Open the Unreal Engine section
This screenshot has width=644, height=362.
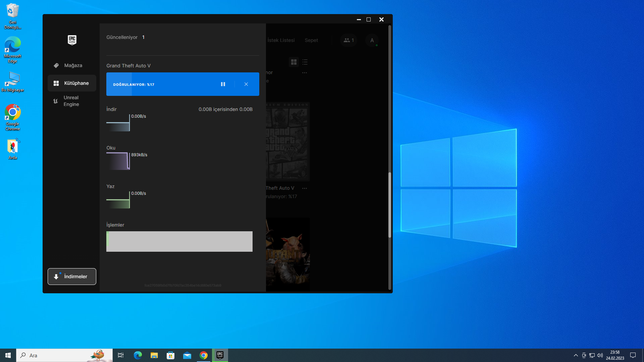pos(72,101)
